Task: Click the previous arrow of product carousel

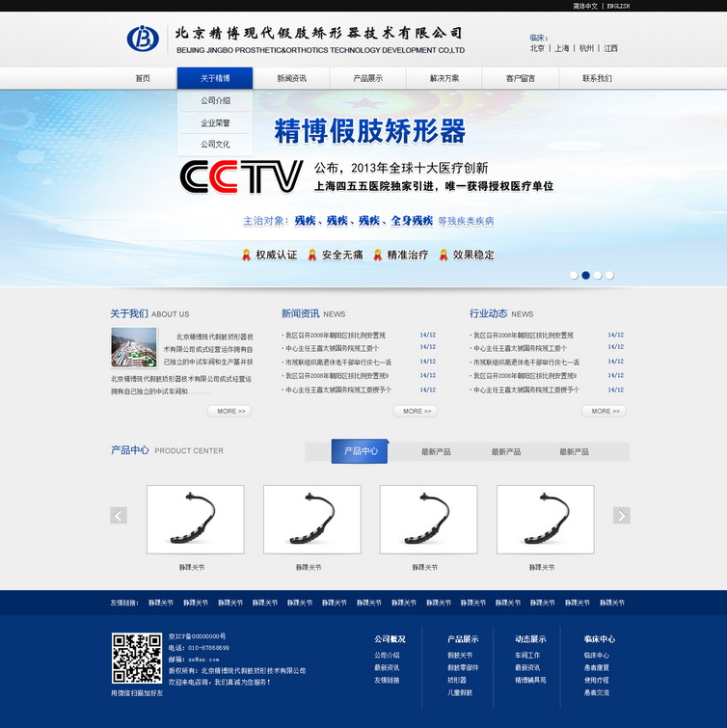Action: 119,515
